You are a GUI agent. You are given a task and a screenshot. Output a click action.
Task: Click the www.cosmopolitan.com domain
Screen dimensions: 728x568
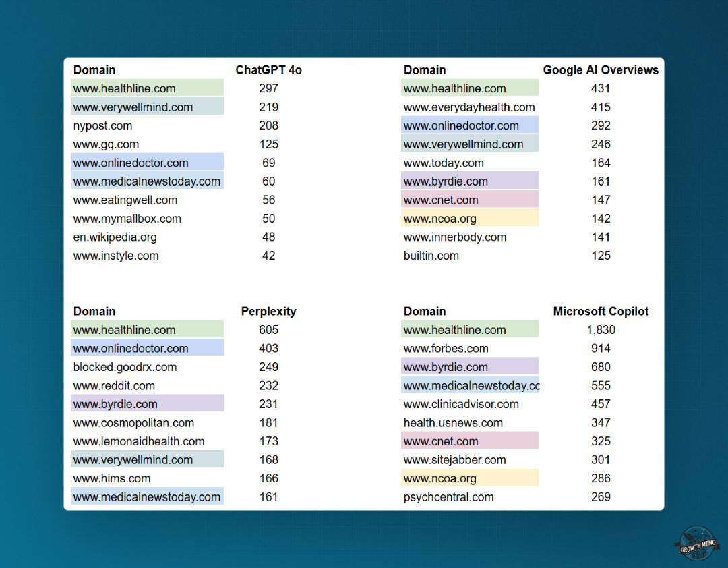point(133,424)
